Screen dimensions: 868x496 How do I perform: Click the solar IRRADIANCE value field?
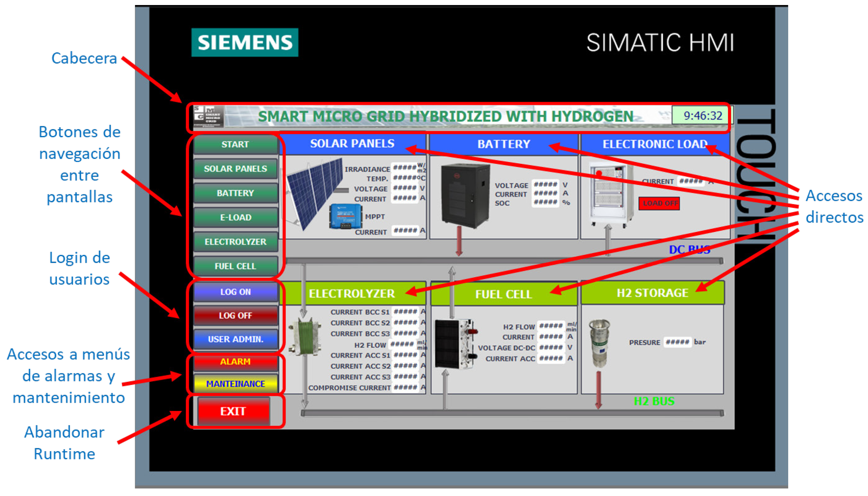point(404,168)
